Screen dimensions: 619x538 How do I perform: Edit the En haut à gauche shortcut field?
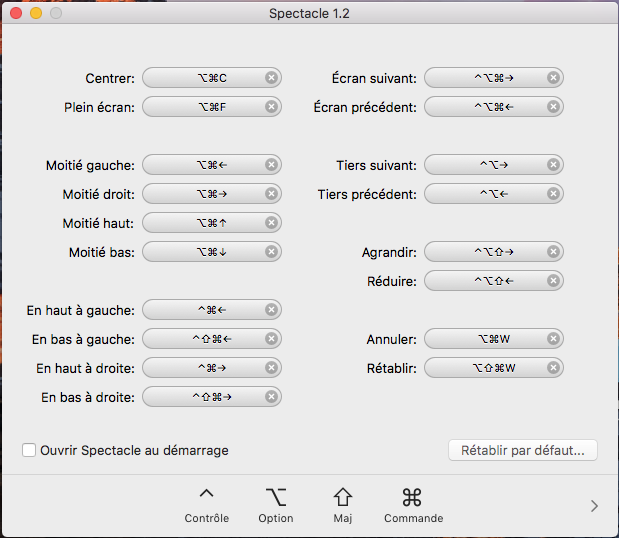pos(212,310)
